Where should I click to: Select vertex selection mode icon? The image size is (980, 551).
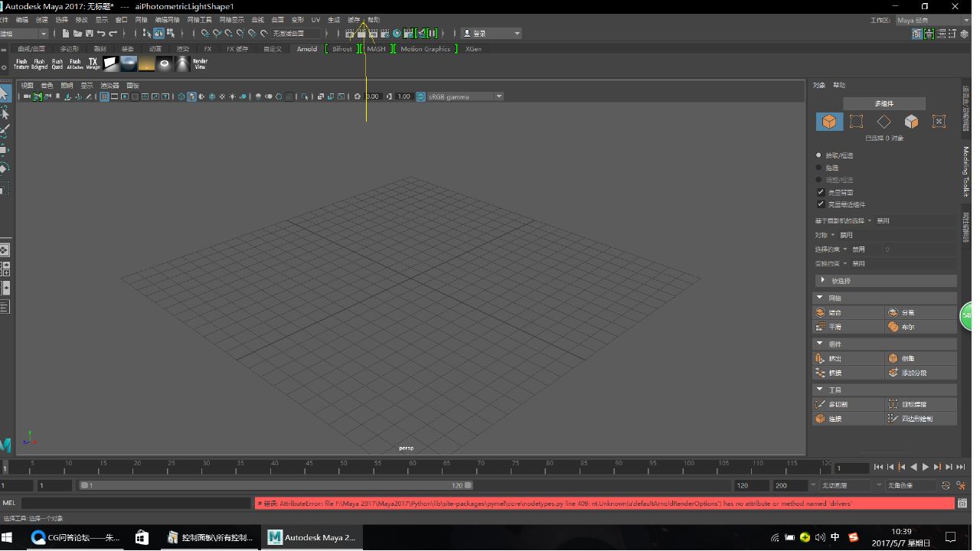pyautogui.click(x=856, y=122)
